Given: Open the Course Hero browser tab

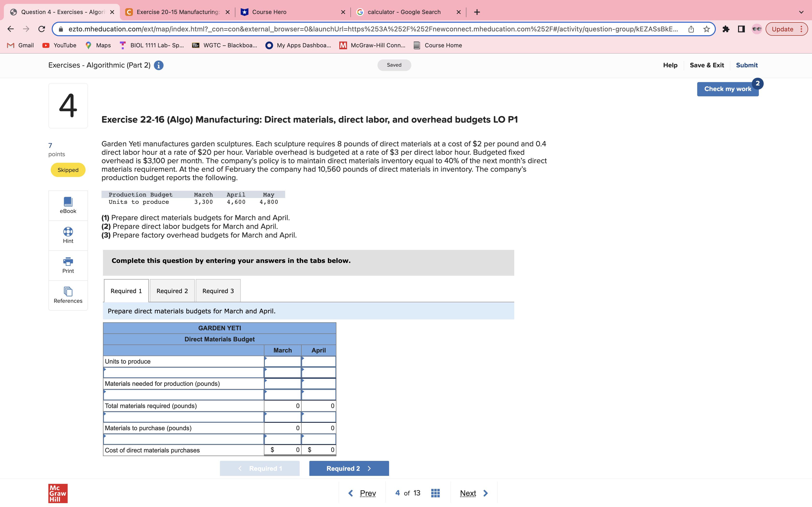Looking at the screenshot, I should [269, 12].
